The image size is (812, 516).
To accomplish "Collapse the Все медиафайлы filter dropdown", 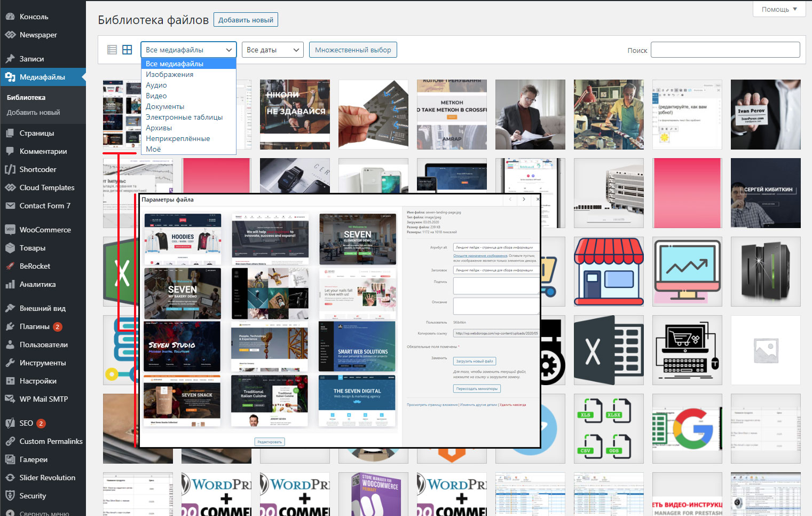I will pos(188,50).
